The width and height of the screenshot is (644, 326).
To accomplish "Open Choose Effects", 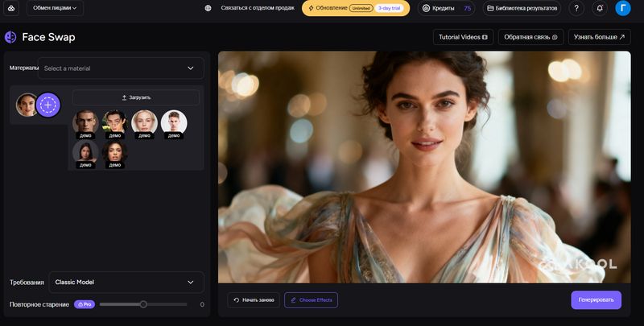I will point(311,300).
